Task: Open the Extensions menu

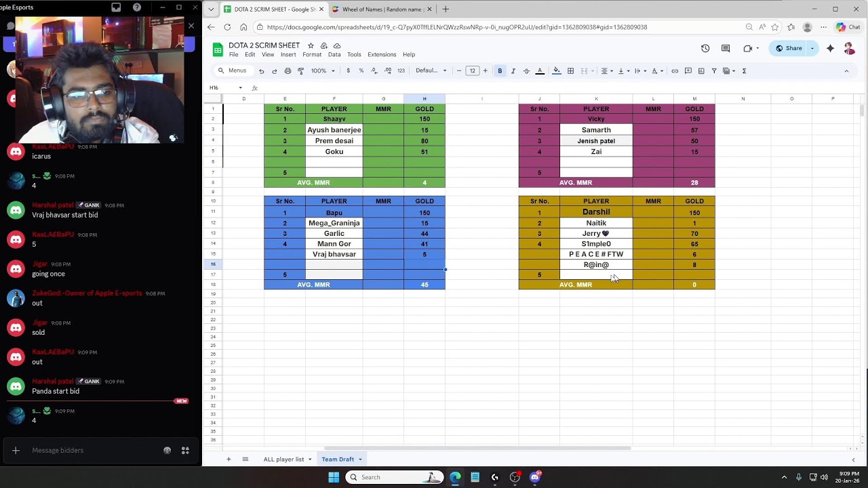Action: pos(382,55)
